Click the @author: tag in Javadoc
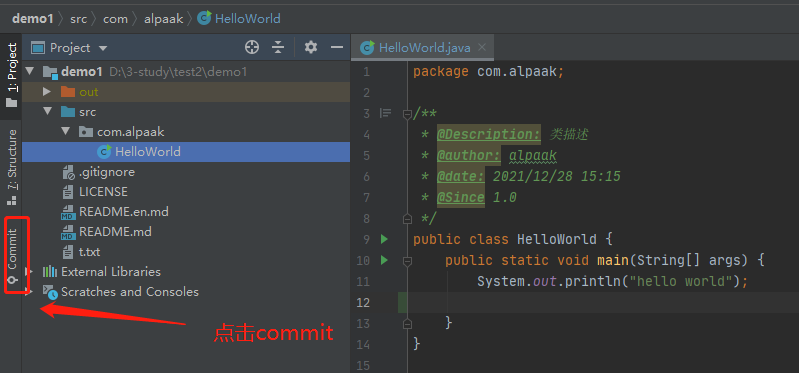 pos(468,155)
